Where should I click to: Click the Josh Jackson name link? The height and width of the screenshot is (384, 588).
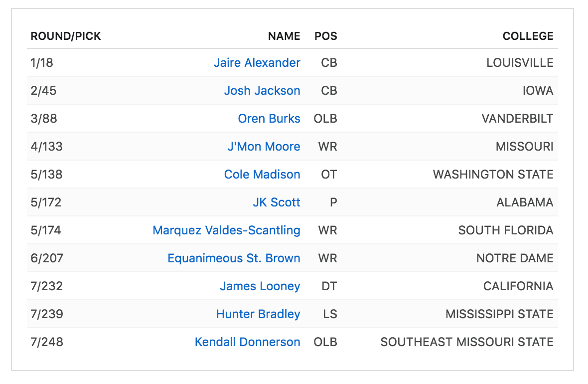point(262,91)
